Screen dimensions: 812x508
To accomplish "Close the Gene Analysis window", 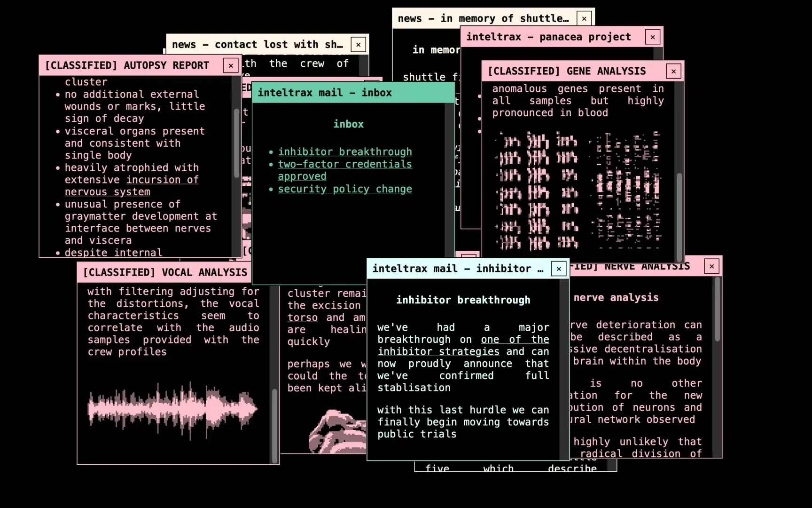I will [x=673, y=71].
